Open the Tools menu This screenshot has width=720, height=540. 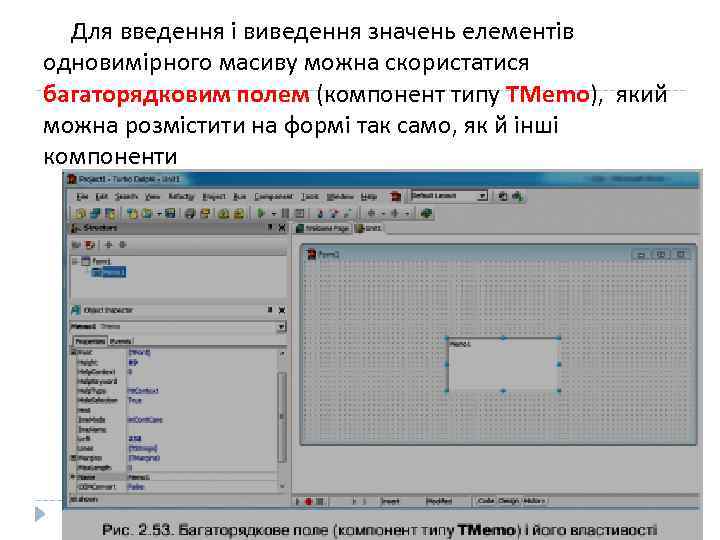(x=310, y=197)
